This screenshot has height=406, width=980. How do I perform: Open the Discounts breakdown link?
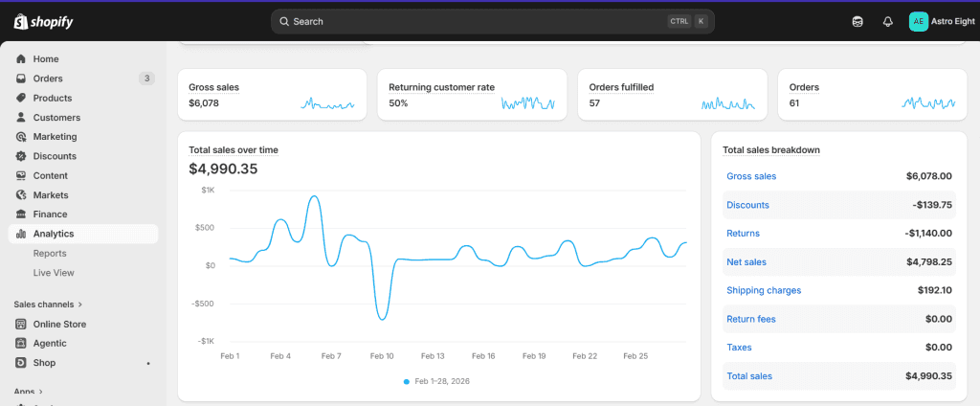click(x=747, y=205)
